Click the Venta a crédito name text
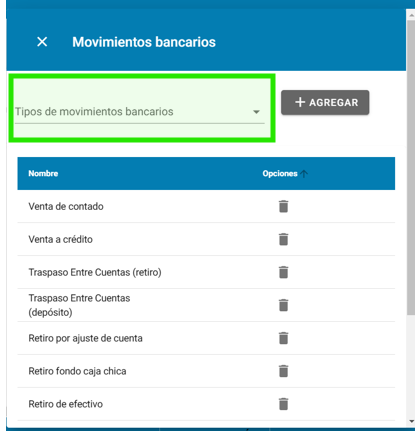This screenshot has height=433, width=415. (61, 239)
